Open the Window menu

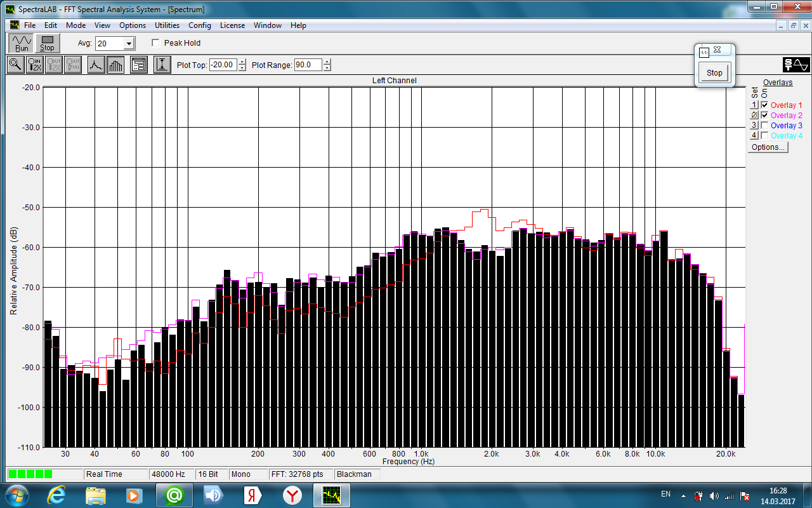coord(268,25)
